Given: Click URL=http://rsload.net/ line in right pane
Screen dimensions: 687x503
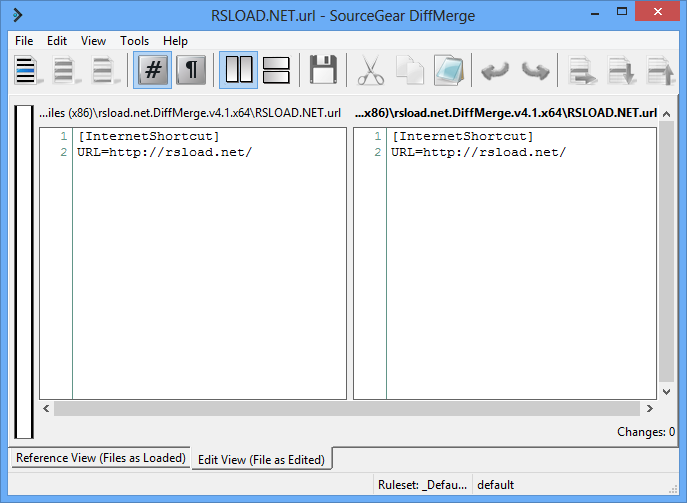Looking at the screenshot, I should click(x=478, y=152).
